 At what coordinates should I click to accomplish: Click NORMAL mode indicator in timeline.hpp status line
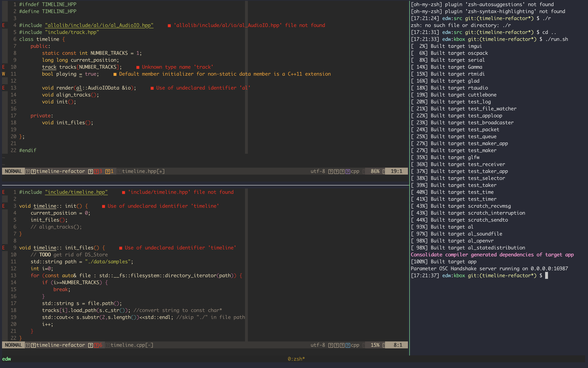pyautogui.click(x=13, y=171)
